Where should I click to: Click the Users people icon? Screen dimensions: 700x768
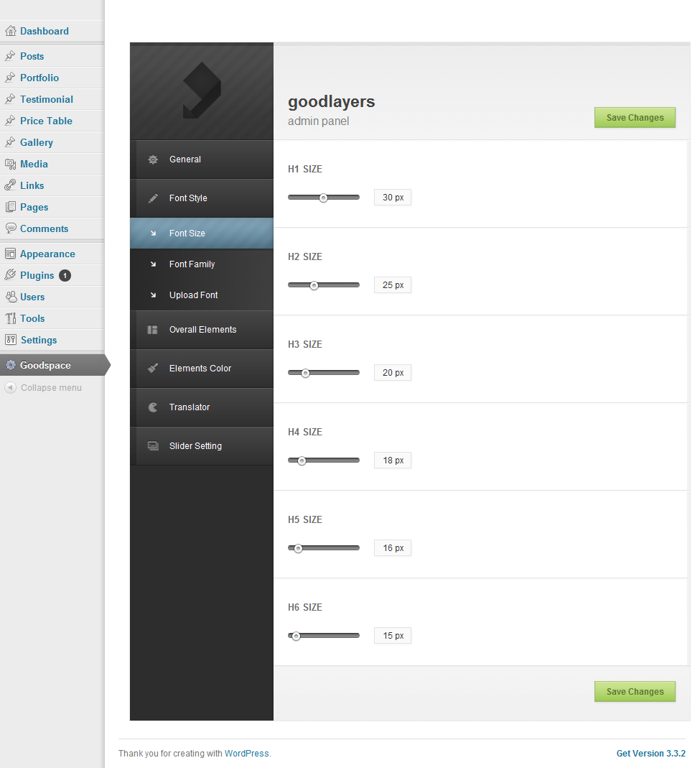point(11,296)
